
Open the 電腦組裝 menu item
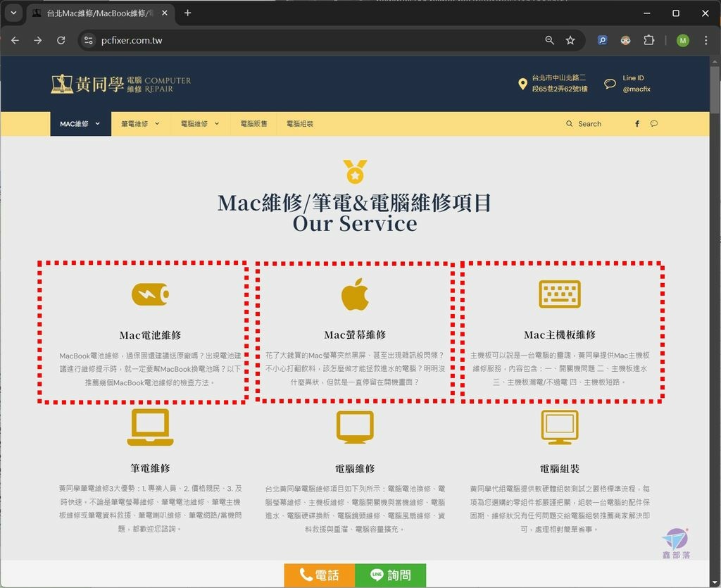(x=300, y=124)
